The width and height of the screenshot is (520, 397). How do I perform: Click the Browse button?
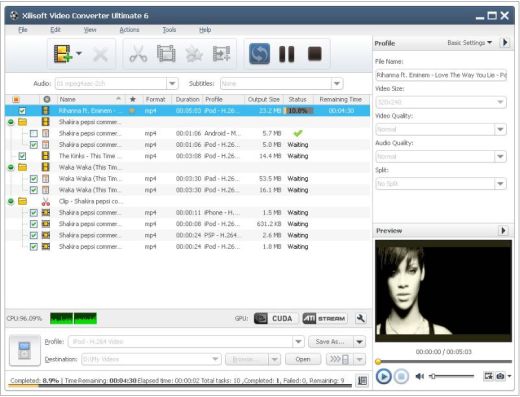click(246, 359)
